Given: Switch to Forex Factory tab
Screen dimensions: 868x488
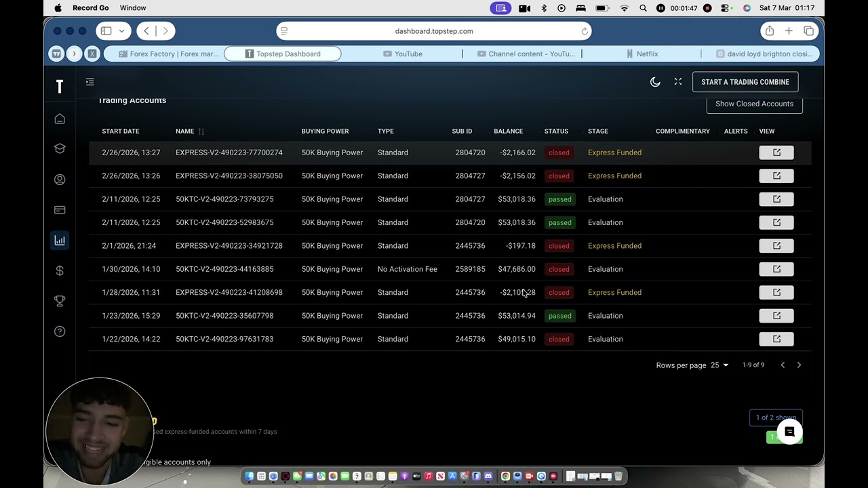Looking at the screenshot, I should [x=169, y=54].
